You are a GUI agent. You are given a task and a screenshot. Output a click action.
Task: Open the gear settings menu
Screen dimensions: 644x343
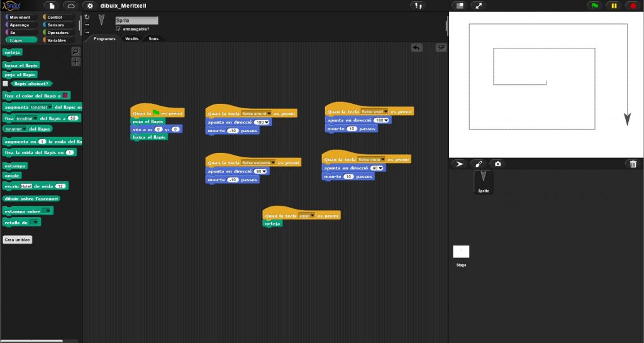point(90,6)
